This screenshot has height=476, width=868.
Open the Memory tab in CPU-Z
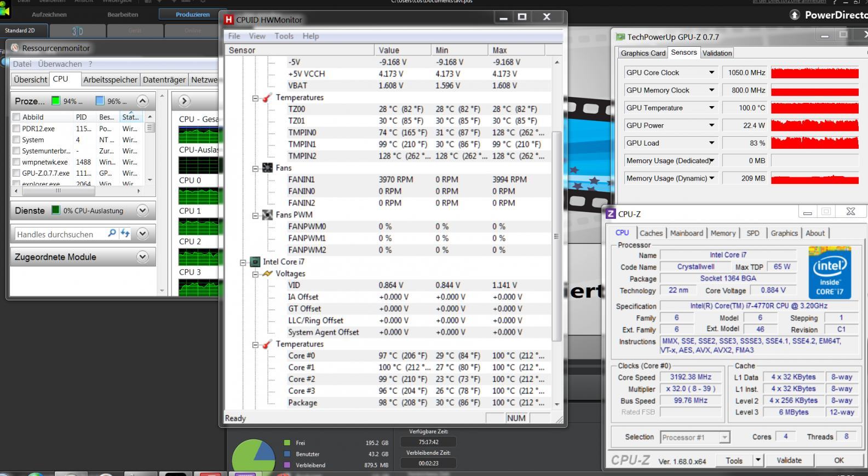click(723, 233)
